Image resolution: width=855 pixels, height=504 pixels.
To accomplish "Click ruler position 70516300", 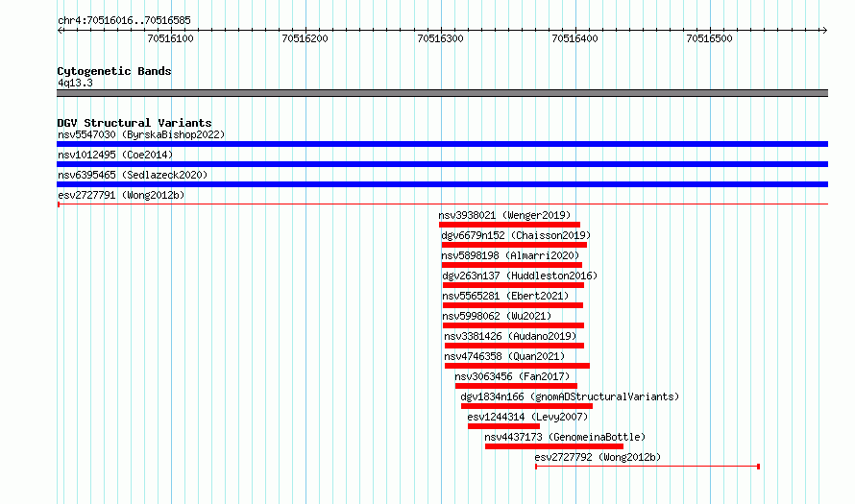I will [440, 38].
